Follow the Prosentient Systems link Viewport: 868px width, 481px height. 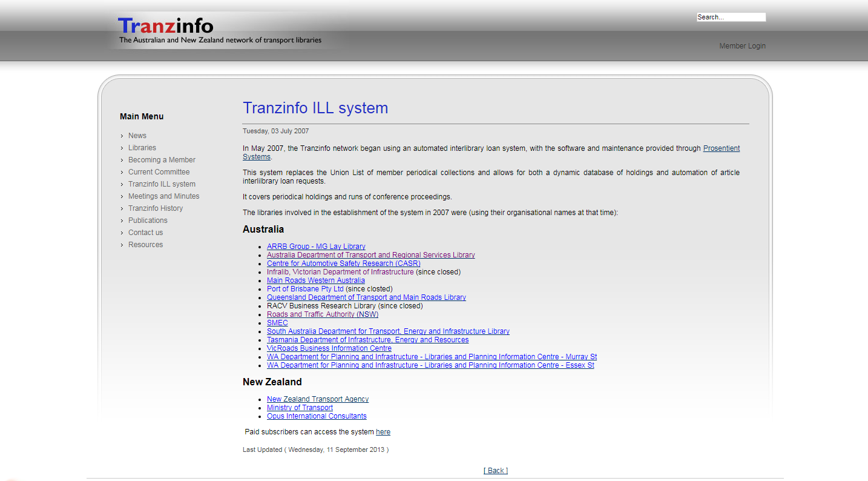722,148
